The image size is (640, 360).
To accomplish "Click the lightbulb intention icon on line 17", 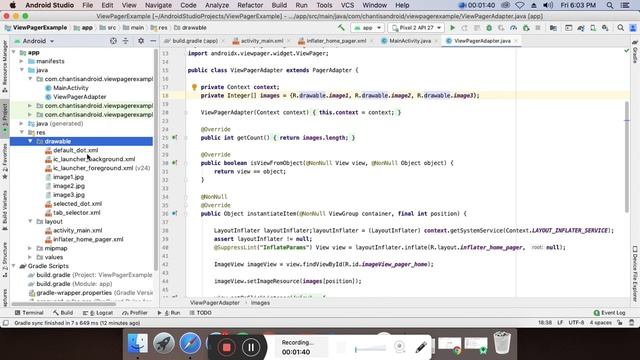I will (x=194, y=87).
